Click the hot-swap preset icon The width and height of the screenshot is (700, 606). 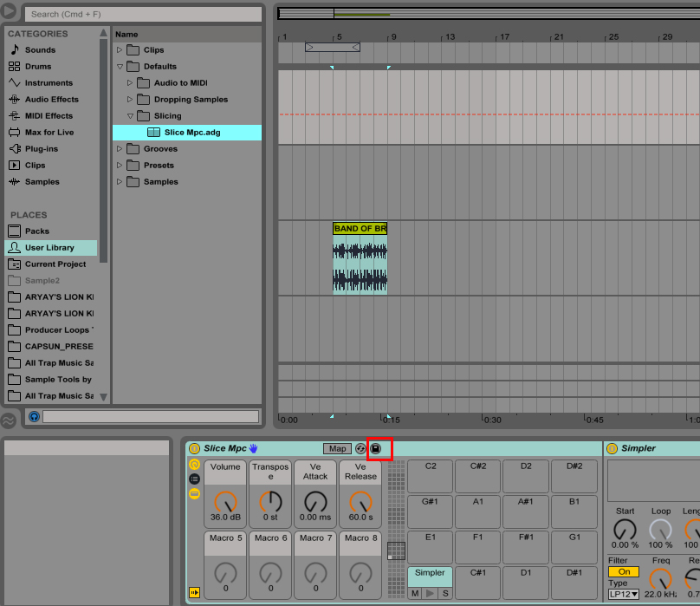point(360,448)
